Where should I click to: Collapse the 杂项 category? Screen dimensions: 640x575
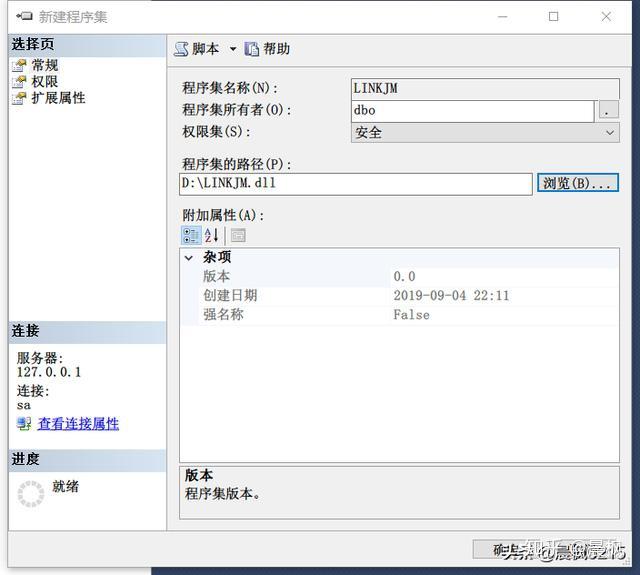tap(189, 258)
